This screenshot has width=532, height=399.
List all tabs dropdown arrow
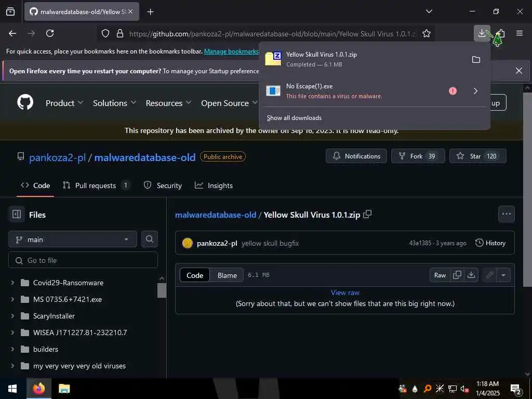(x=429, y=11)
